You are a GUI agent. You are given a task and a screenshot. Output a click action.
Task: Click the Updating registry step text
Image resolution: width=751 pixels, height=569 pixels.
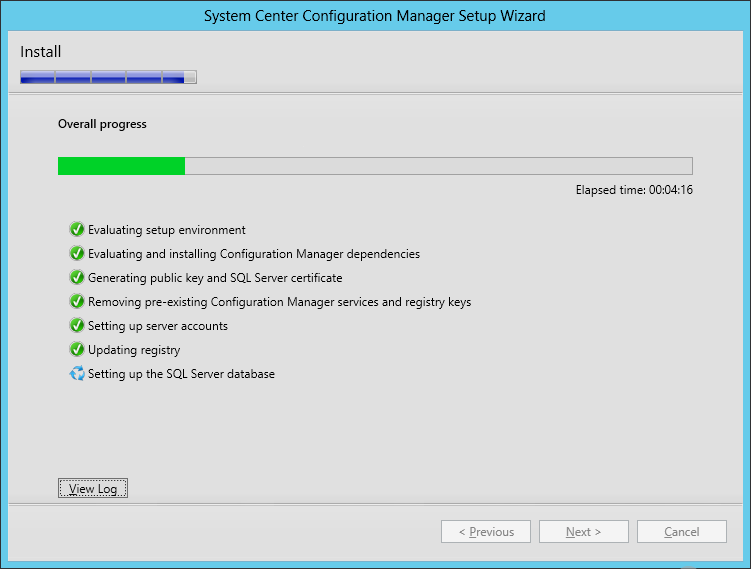[134, 350]
